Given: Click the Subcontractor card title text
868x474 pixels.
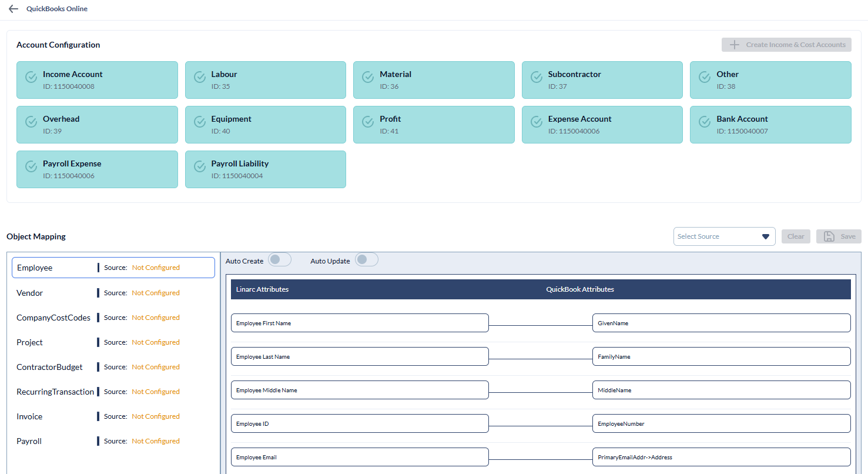Looking at the screenshot, I should coord(575,74).
